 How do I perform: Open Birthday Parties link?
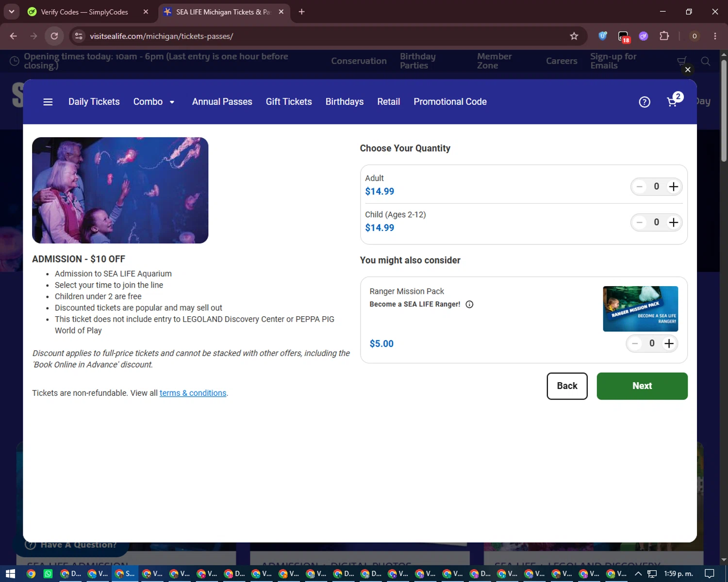418,61
